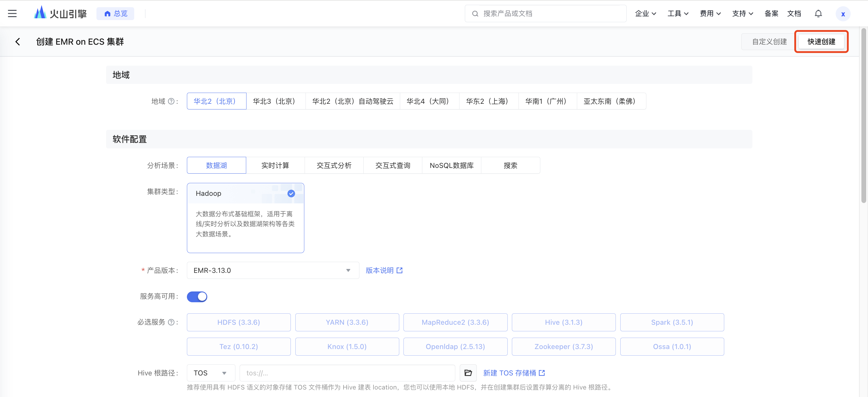Screen dimensions: 868x397
Task: Choose the 实时计算 analysis scenario
Action: tap(275, 165)
